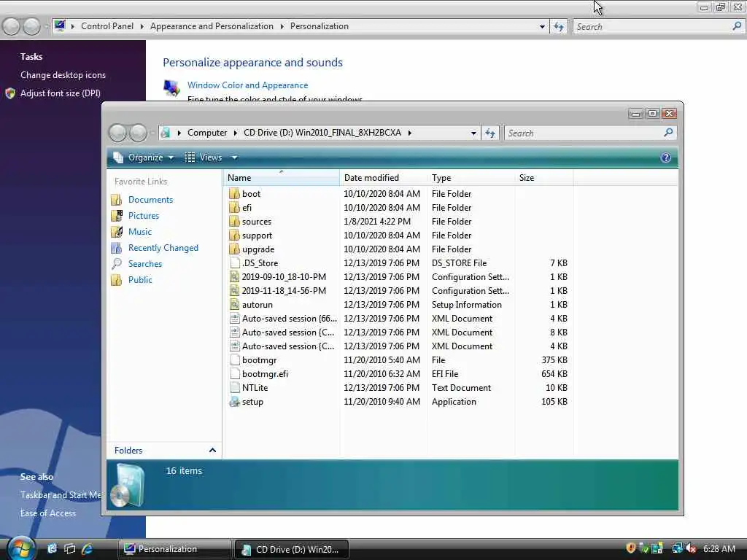Viewport: 747px width, 560px height.
Task: Open the Pictures favorite link icon
Action: [x=117, y=216]
